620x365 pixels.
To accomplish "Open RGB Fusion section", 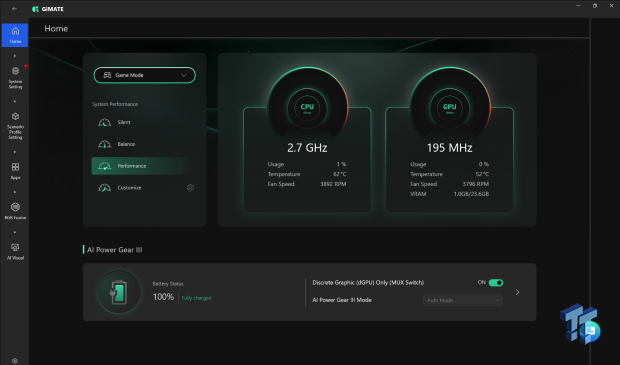I will coord(15,211).
